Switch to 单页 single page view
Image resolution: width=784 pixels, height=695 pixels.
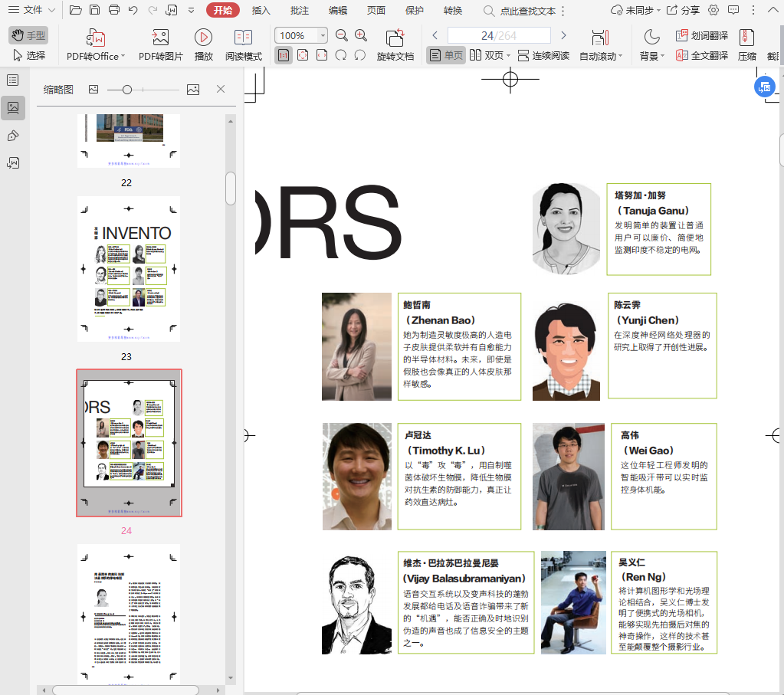pos(446,56)
